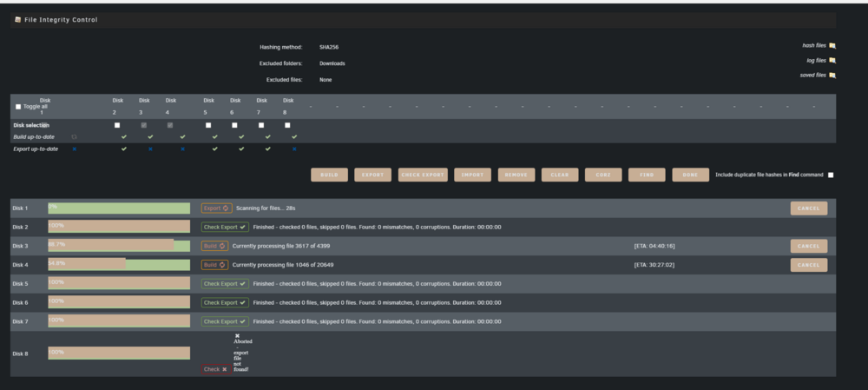The width and height of the screenshot is (868, 390).
Task: Click the BUILD button
Action: point(329,175)
